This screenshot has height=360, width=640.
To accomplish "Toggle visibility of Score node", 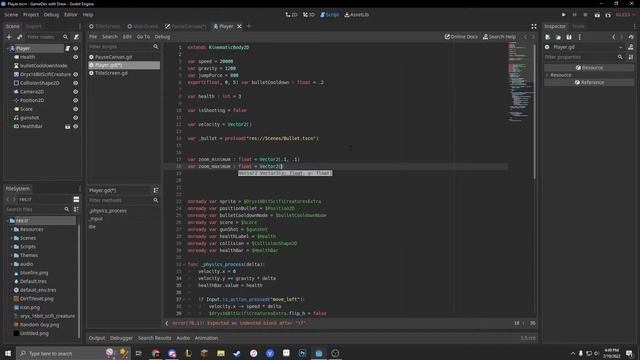I will 76,109.
